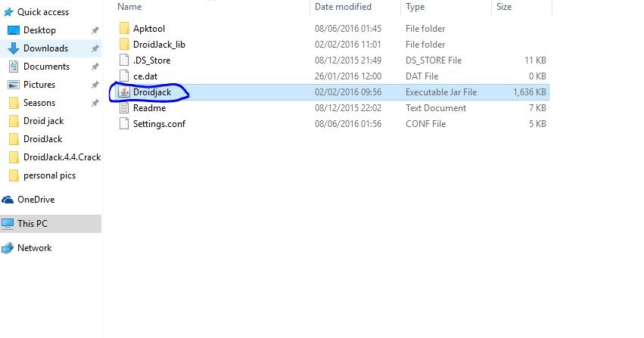
Task: Open DroidJack folder in navigation pane
Action: 42,139
